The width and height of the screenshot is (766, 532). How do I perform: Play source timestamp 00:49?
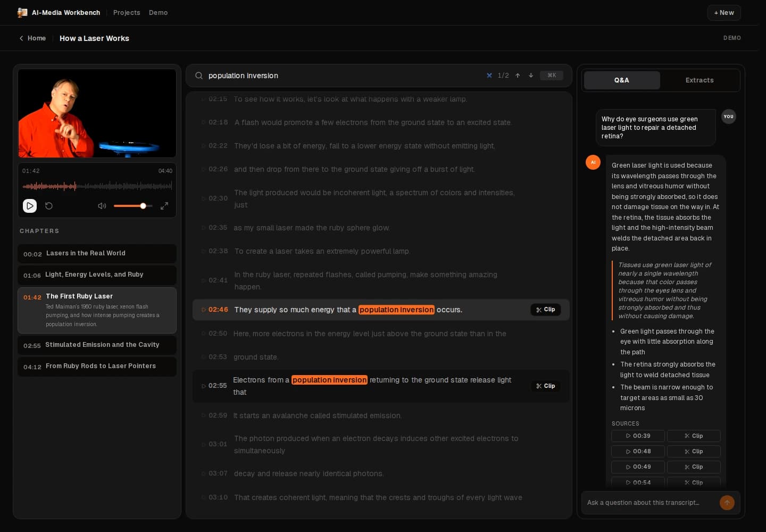638,467
